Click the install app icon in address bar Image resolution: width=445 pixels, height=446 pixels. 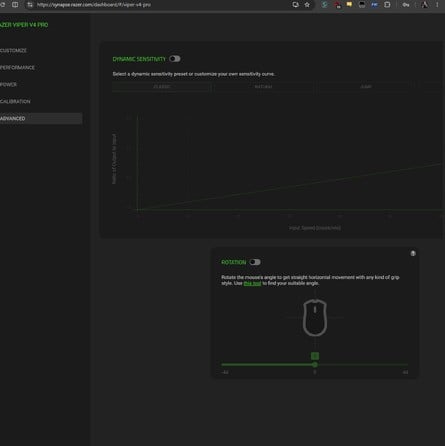coord(295,5)
